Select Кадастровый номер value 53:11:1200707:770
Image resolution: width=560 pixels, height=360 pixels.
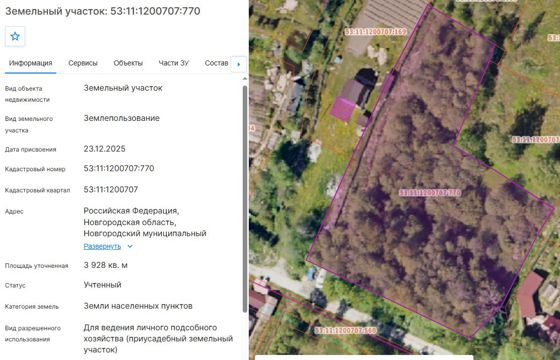coord(119,168)
